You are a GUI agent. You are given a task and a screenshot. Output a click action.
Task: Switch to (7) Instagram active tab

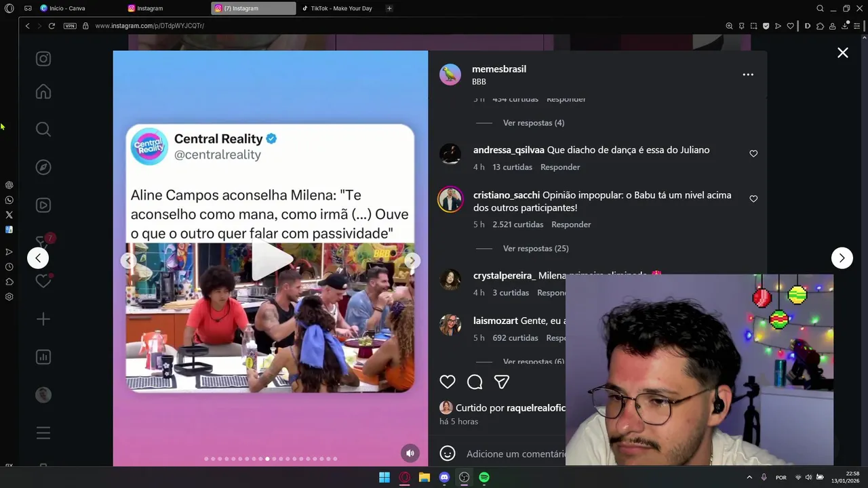click(254, 8)
